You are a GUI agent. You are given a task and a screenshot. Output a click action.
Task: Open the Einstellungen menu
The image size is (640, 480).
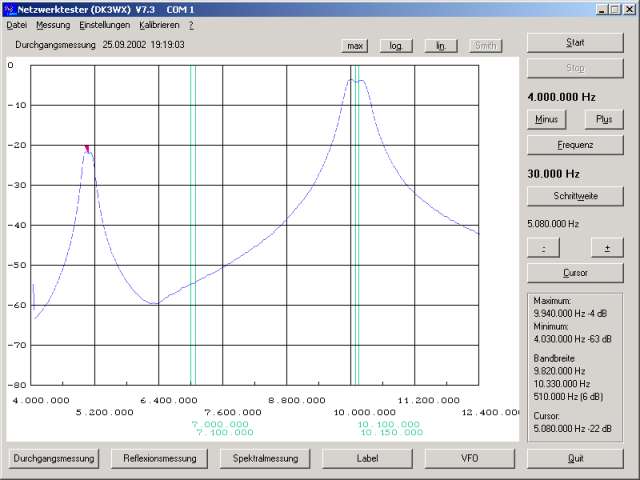coord(104,25)
